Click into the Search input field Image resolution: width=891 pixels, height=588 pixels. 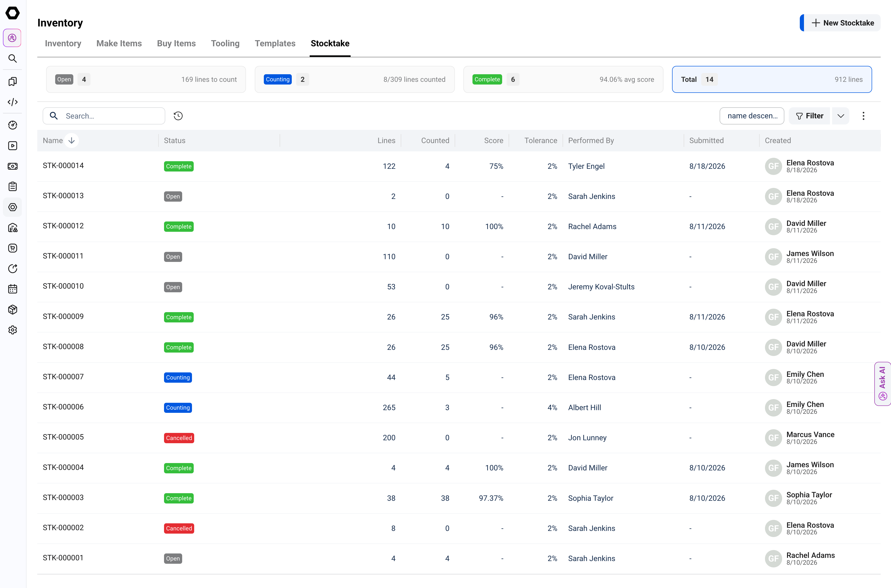click(x=104, y=116)
